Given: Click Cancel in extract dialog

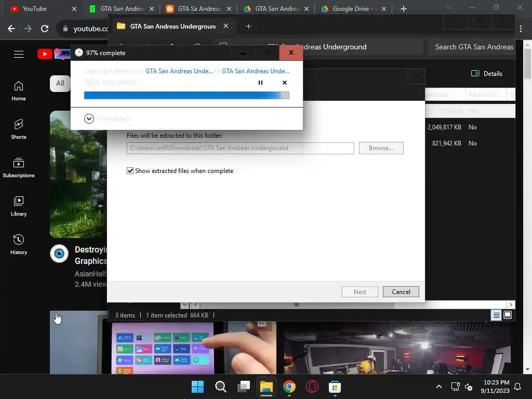Looking at the screenshot, I should coord(401,292).
